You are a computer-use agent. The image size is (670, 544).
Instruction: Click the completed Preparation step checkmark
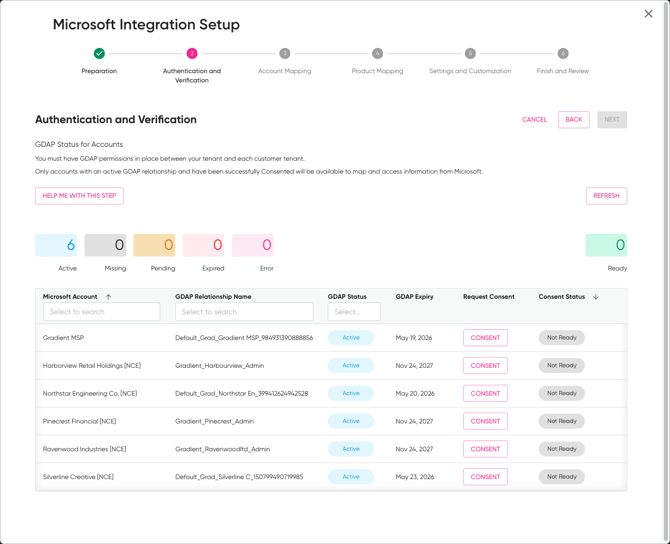(99, 53)
